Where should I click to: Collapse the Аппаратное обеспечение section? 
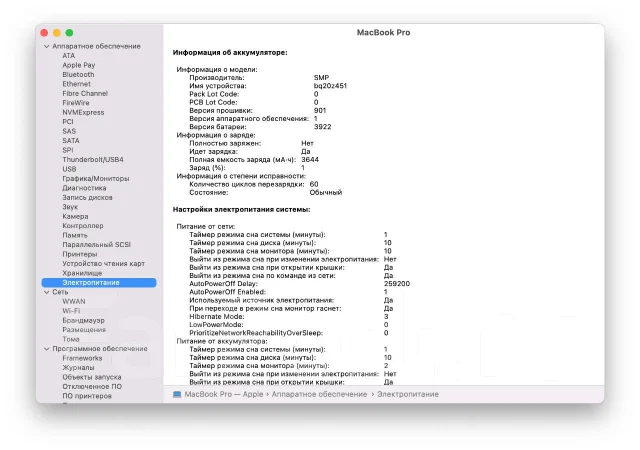point(47,47)
